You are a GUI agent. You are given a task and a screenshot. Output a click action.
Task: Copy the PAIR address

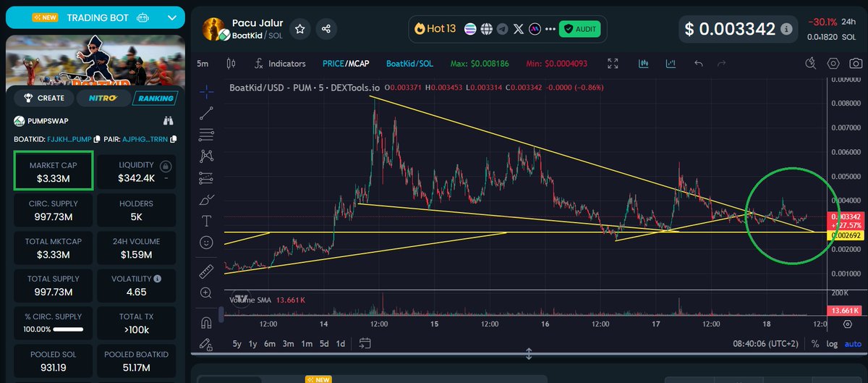[174, 139]
